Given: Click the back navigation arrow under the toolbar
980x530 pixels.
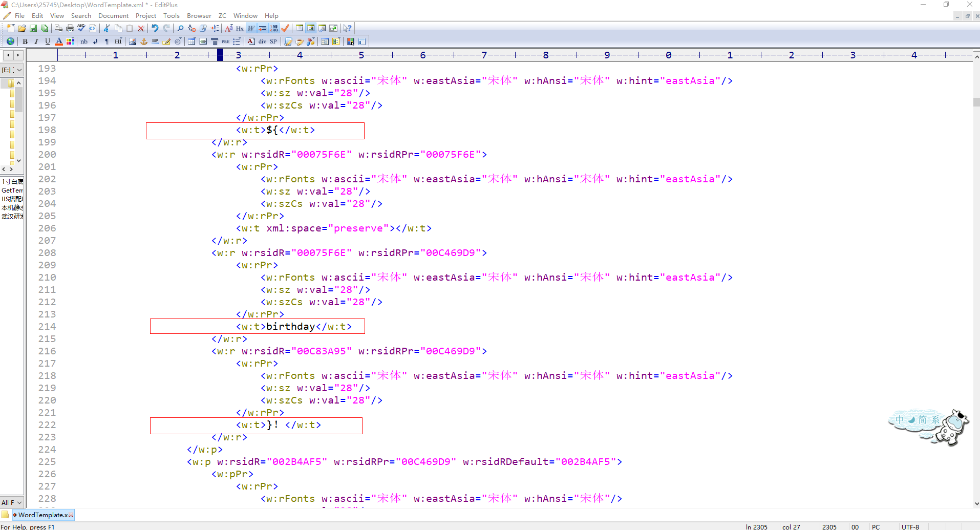Looking at the screenshot, I should pyautogui.click(x=7, y=55).
